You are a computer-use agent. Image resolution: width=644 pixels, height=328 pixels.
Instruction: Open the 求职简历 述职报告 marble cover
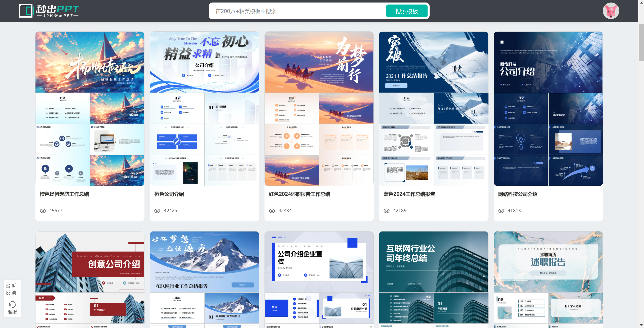pos(548,262)
